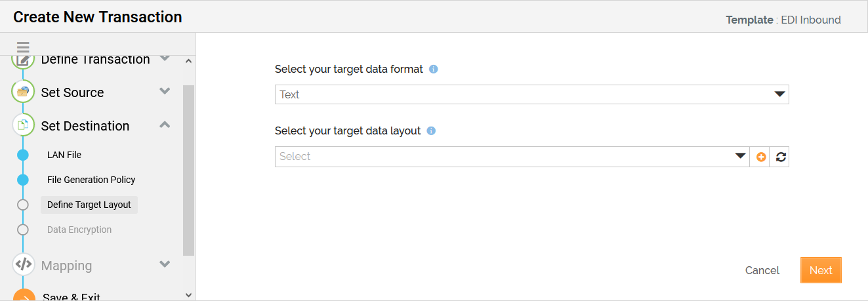Click the orange Next button
Image resolution: width=868 pixels, height=301 pixels.
pos(820,270)
